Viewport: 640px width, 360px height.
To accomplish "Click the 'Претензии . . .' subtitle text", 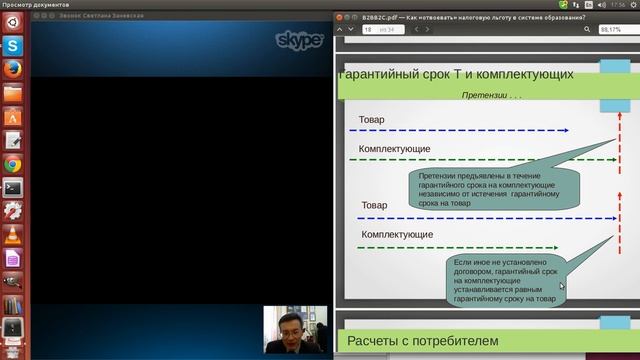I will coord(491,96).
